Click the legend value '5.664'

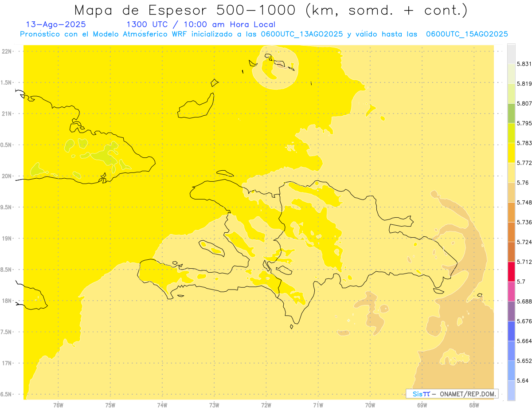(524, 341)
